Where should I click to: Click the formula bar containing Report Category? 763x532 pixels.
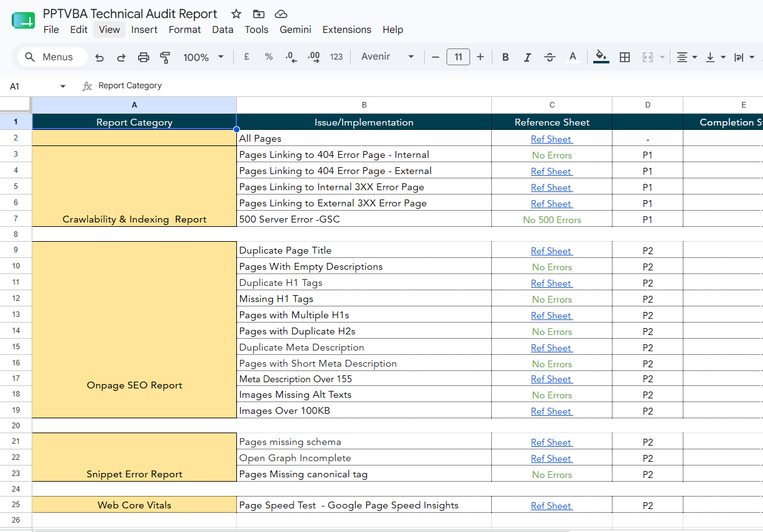pyautogui.click(x=429, y=86)
